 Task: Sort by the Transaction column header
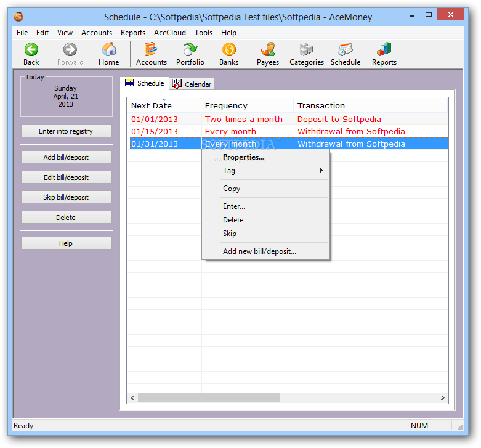(371, 105)
